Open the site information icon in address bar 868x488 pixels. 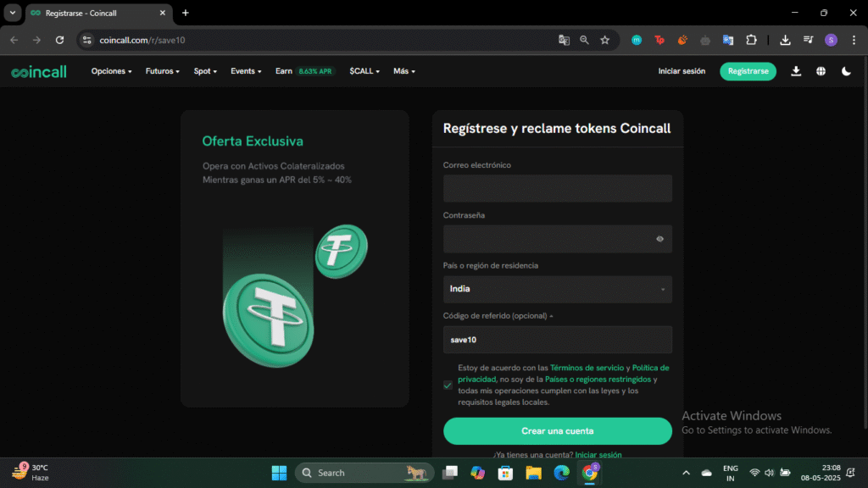(87, 40)
